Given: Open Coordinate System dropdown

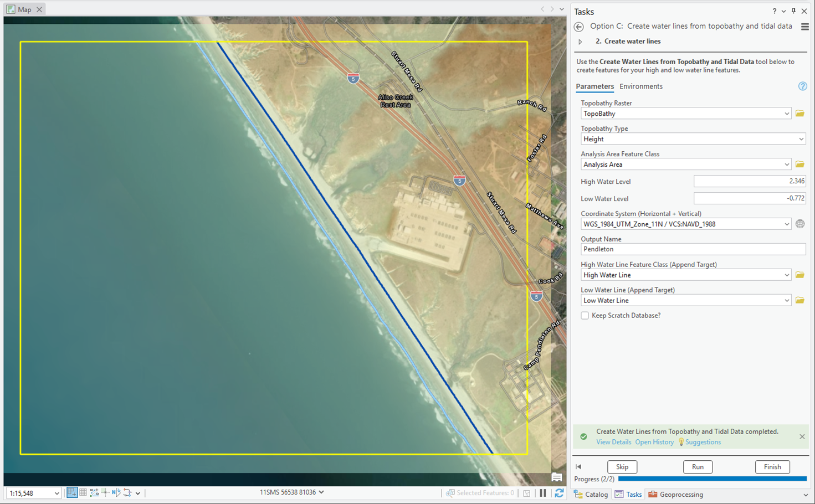Looking at the screenshot, I should [x=786, y=224].
